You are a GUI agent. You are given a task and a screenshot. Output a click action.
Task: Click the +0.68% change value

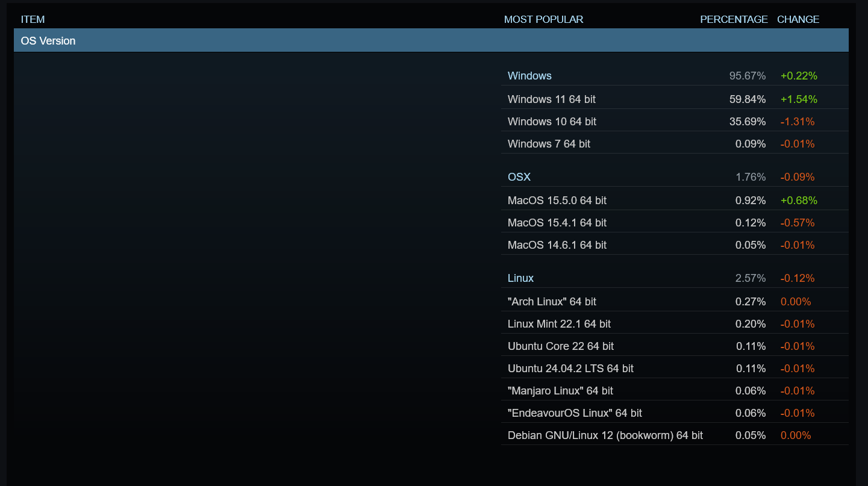point(799,200)
